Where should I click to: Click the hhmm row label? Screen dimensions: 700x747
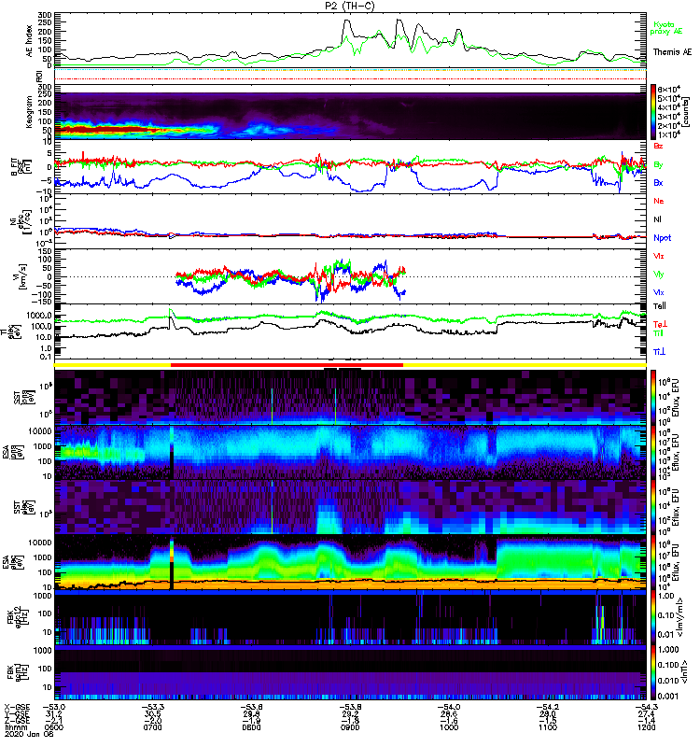(14, 727)
